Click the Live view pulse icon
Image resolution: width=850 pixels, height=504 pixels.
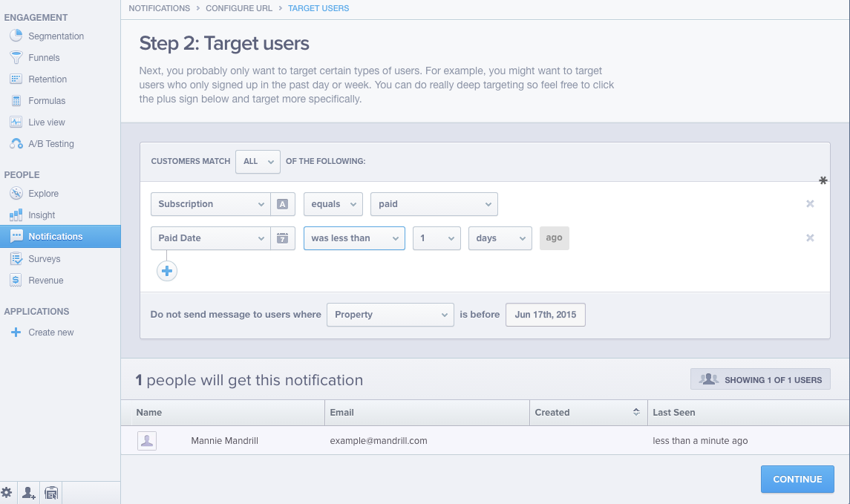pos(16,122)
